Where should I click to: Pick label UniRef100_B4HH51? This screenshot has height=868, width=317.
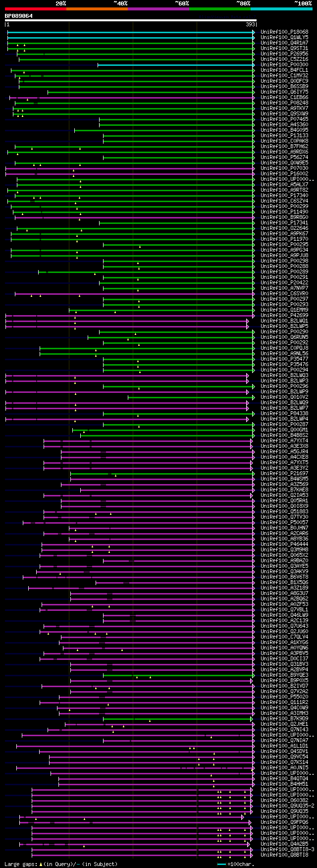pyautogui.click(x=284, y=784)
